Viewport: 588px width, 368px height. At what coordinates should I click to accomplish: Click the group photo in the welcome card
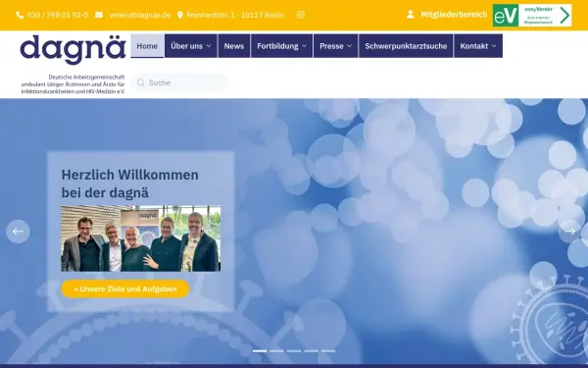[x=140, y=238]
